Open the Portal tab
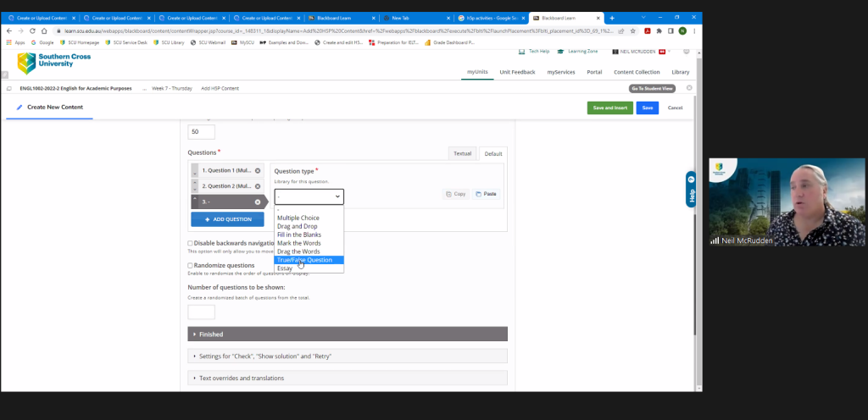This screenshot has width=868, height=420. pyautogui.click(x=594, y=72)
